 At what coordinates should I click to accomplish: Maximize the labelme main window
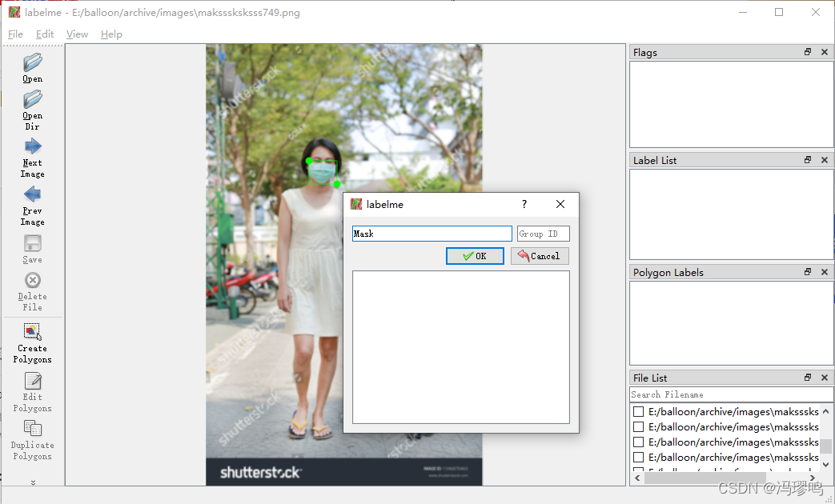coord(779,12)
